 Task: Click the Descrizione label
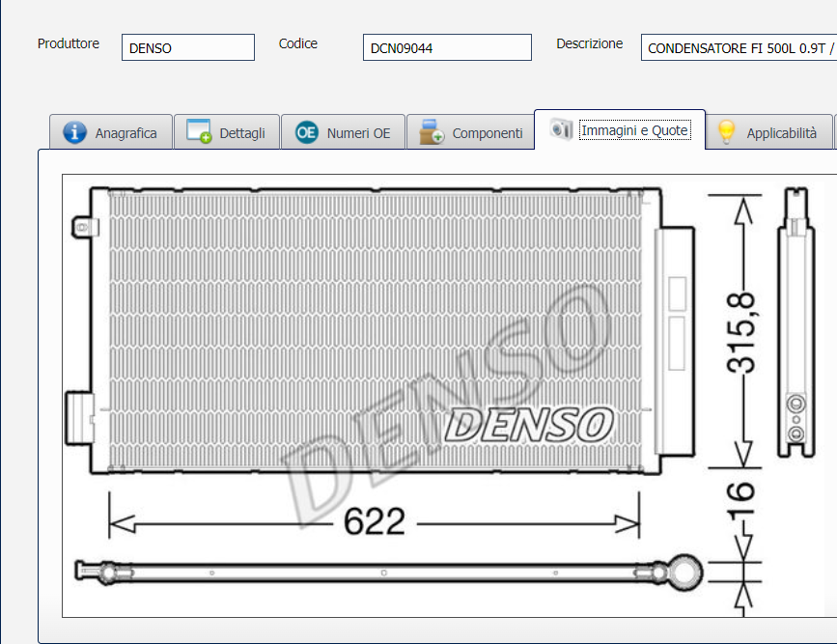coord(589,43)
